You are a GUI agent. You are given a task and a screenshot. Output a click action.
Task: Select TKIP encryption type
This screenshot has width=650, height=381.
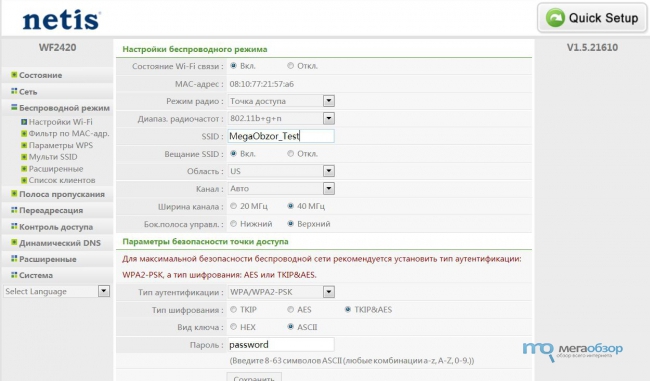coord(233,309)
